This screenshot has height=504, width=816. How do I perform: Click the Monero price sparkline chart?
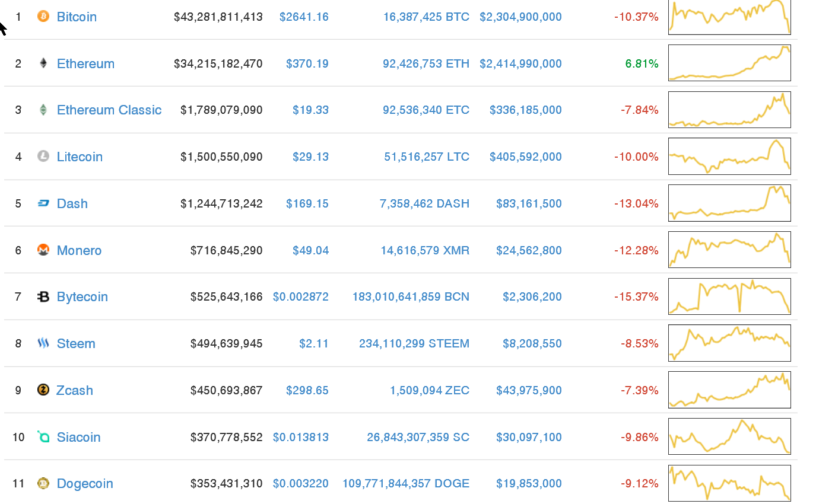pos(729,250)
